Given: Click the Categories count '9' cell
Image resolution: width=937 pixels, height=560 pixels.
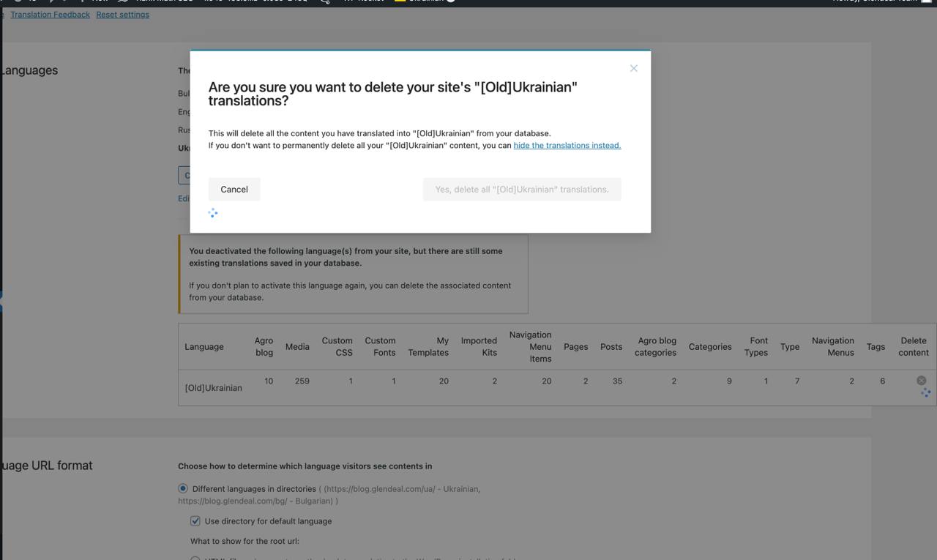Looking at the screenshot, I should click(729, 381).
